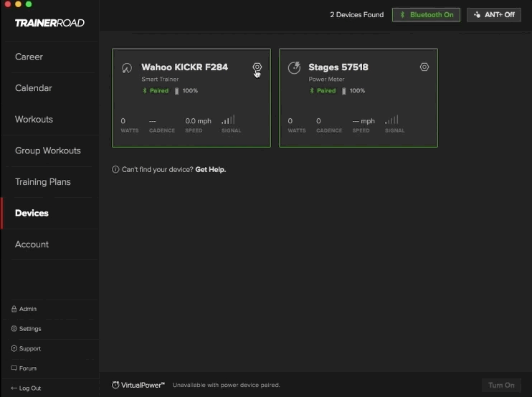Viewport: 532px width, 397px height.
Task: Click Power Meter label on Stages card
Action: pos(326,79)
